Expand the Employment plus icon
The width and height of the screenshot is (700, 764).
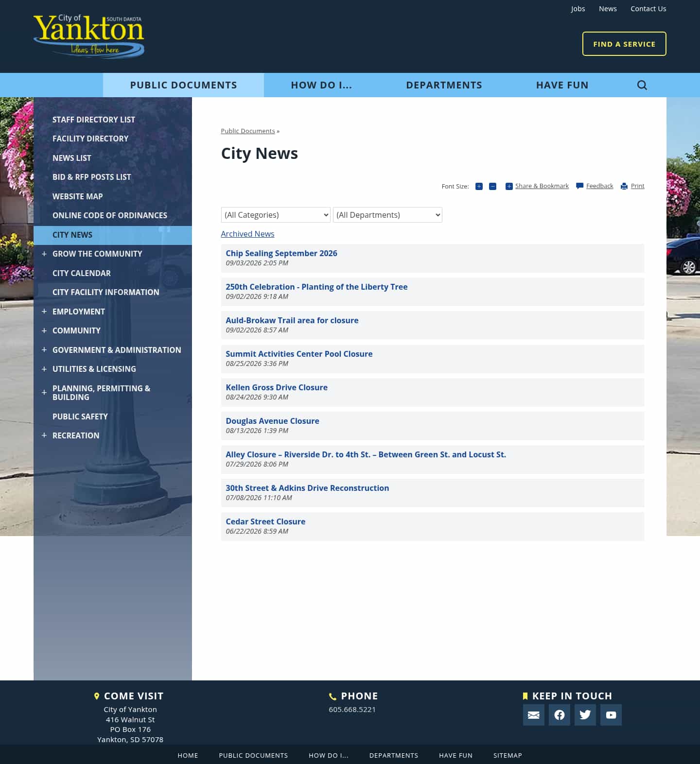(x=44, y=311)
